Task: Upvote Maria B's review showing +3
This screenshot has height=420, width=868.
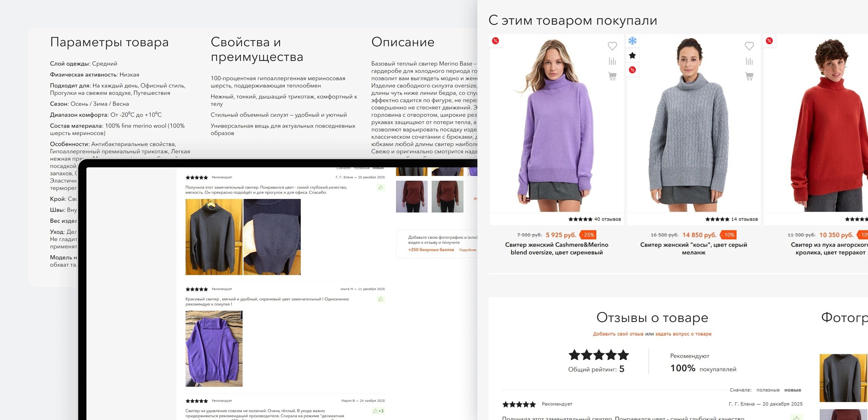Action: click(x=378, y=411)
